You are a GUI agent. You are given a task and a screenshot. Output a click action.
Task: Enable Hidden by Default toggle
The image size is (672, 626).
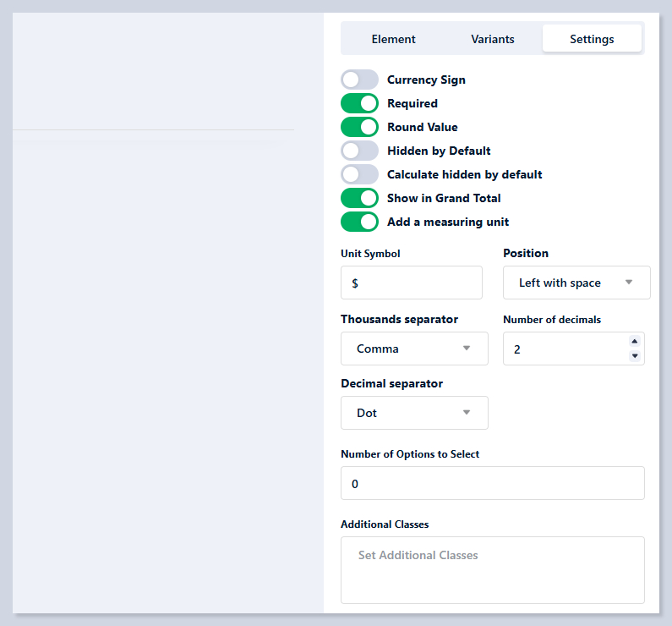tap(359, 151)
